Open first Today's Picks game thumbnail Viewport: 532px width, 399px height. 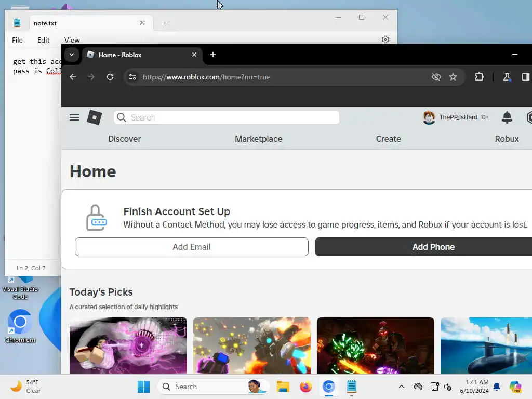click(x=128, y=345)
